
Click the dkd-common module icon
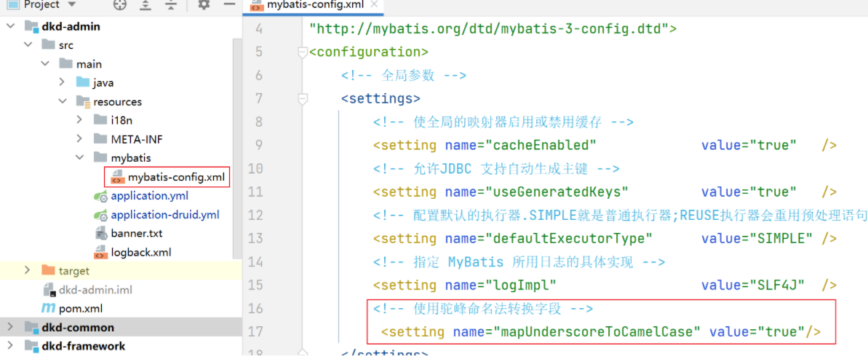pyautogui.click(x=31, y=327)
